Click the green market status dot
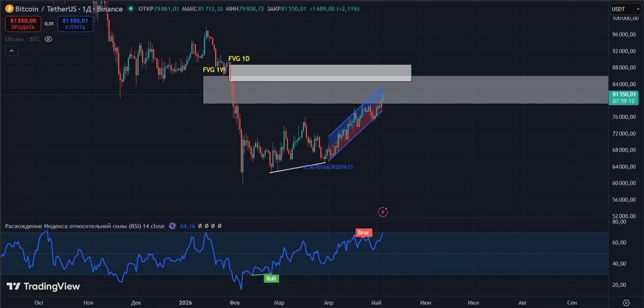 [131, 9]
